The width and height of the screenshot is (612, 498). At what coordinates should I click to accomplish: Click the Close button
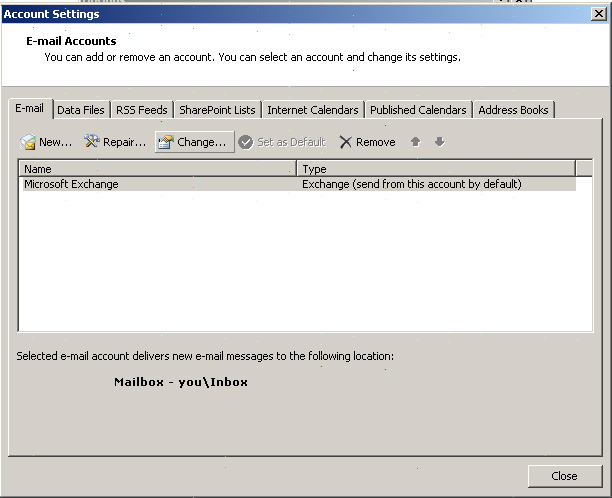pyautogui.click(x=565, y=476)
